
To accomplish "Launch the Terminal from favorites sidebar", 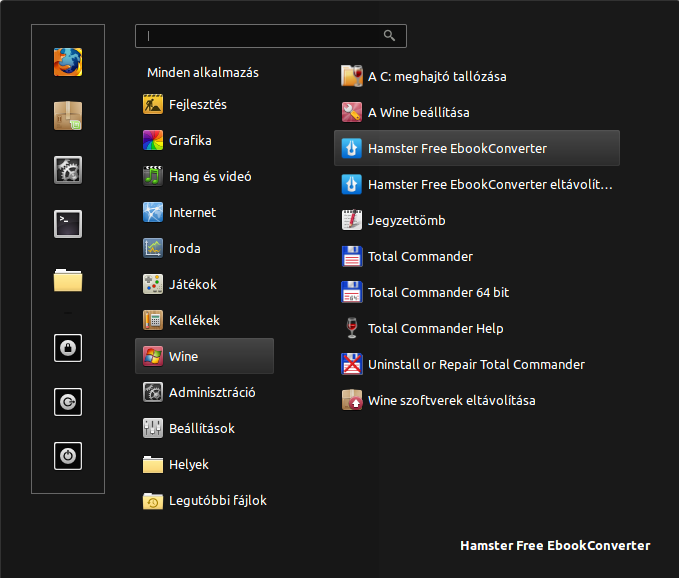I will click(x=68, y=224).
